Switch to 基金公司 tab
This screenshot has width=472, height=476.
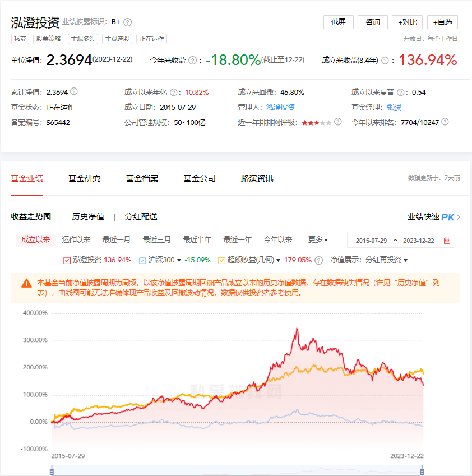tap(200, 178)
